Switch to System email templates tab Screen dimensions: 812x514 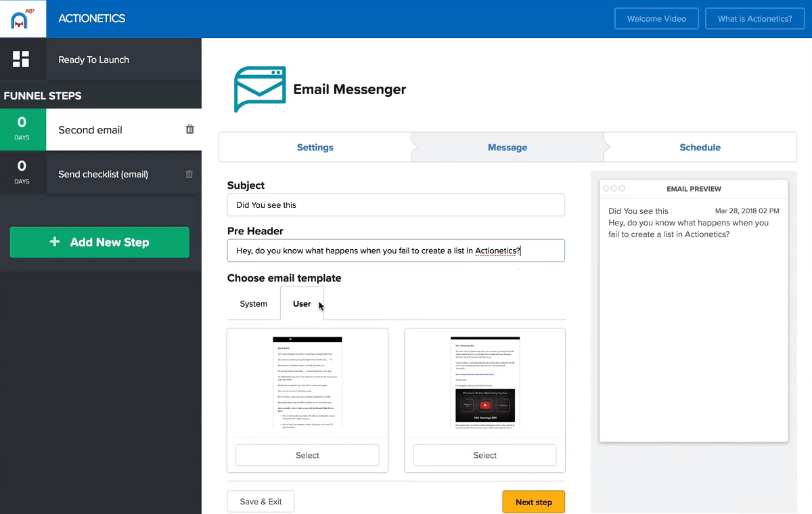tap(254, 304)
